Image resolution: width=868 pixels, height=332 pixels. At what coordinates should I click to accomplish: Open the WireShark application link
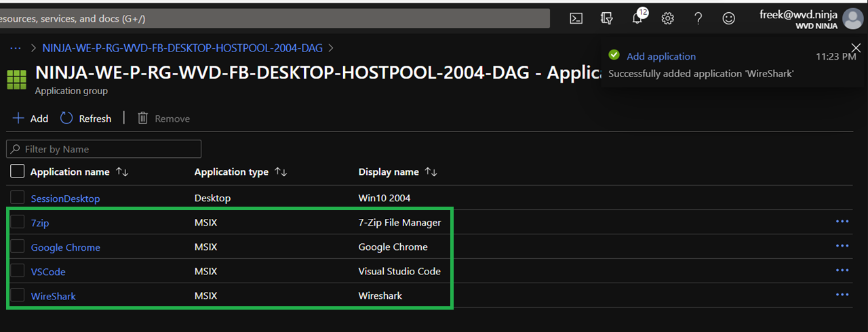[53, 296]
